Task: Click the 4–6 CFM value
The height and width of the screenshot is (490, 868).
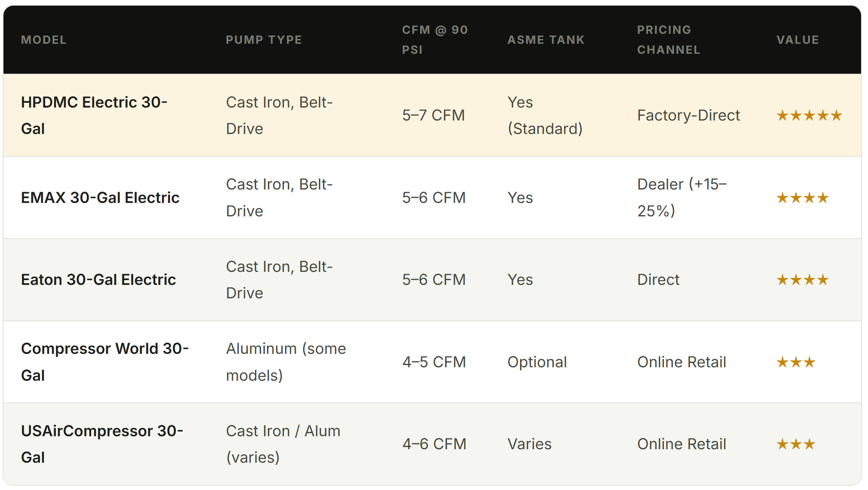Action: click(434, 444)
